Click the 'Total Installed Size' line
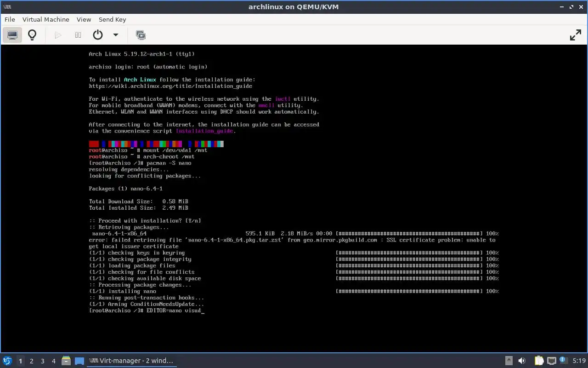Image resolution: width=588 pixels, height=368 pixels. click(138, 208)
